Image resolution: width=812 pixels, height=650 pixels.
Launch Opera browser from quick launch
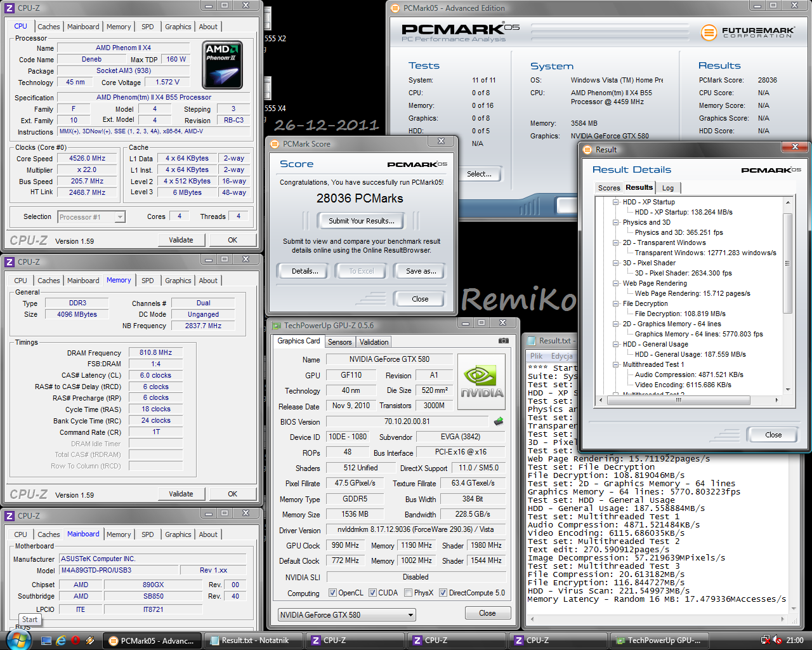click(x=75, y=640)
